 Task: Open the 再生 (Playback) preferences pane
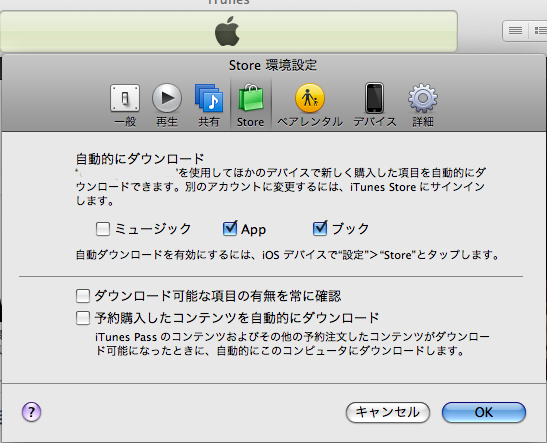pos(167,105)
